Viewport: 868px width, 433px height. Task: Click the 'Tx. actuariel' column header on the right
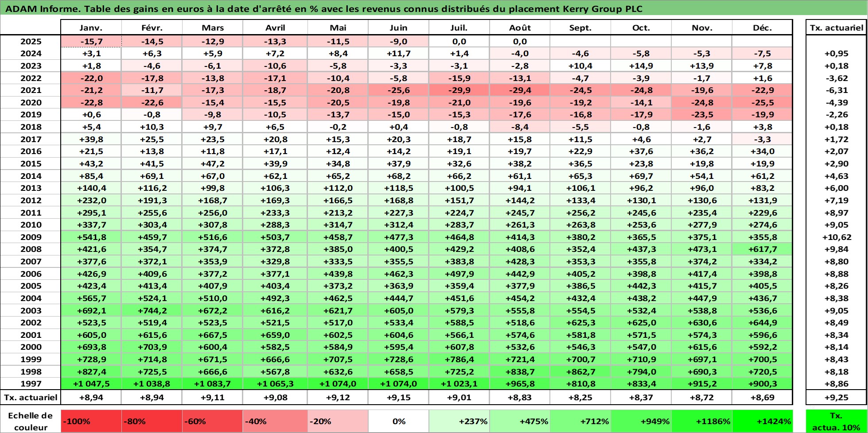pos(836,27)
